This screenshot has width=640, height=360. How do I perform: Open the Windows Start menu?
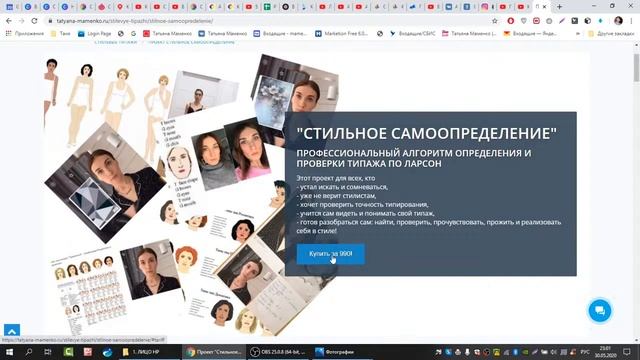(9, 352)
